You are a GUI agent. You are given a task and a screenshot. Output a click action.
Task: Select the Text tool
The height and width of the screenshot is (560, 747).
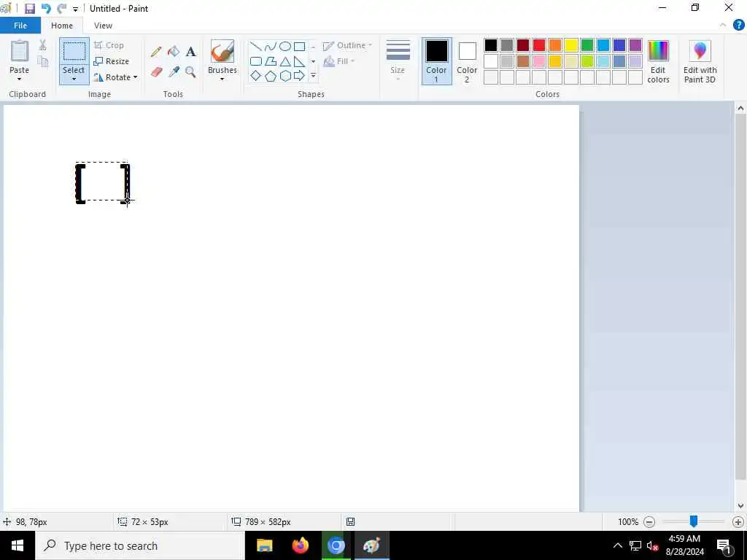click(190, 52)
